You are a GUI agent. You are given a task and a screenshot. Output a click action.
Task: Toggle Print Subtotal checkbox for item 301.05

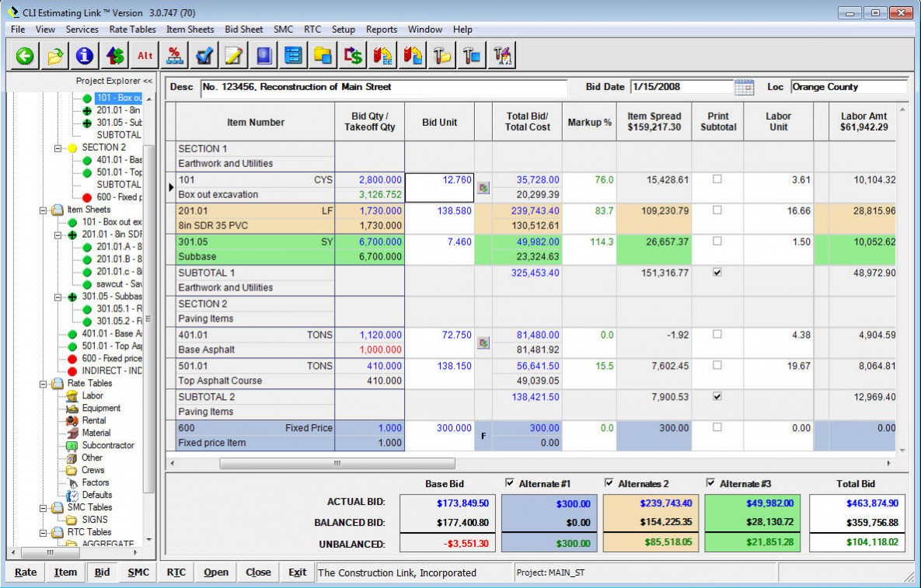coord(717,242)
